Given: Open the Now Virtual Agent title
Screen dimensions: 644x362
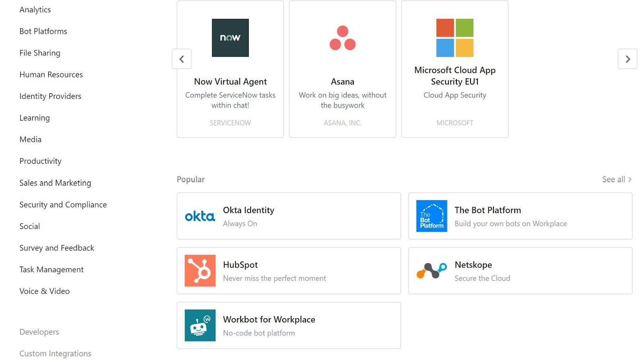Looking at the screenshot, I should 230,82.
